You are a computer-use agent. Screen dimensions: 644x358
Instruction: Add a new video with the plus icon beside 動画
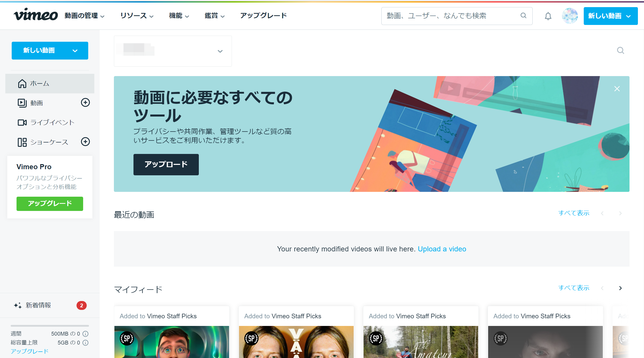pos(85,103)
